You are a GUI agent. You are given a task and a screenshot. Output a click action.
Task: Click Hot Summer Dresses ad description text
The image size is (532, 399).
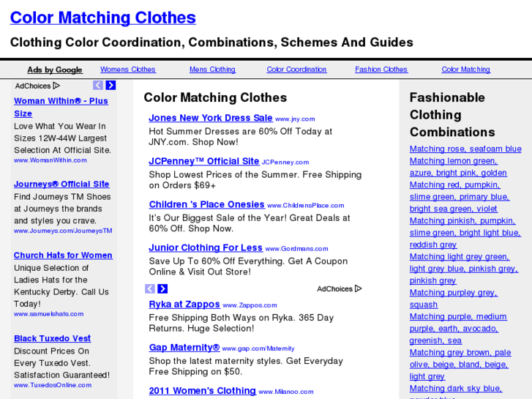[240, 136]
